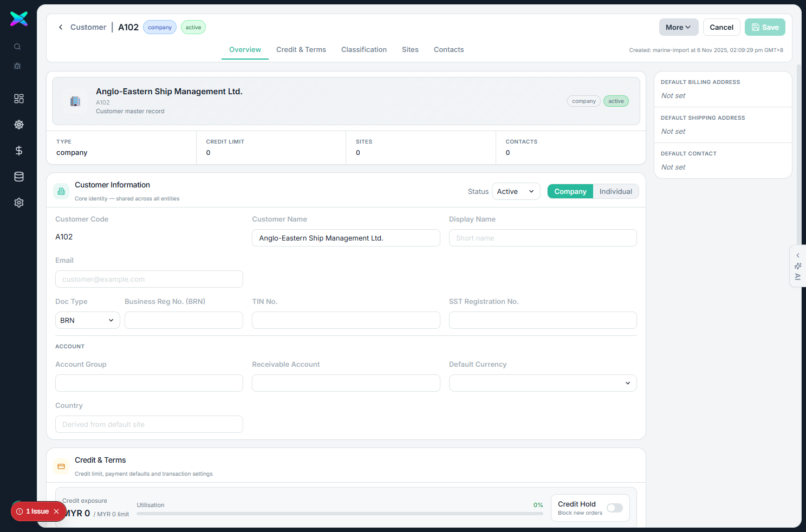The width and height of the screenshot is (806, 532).
Task: Click the active badge in record card
Action: 616,101
